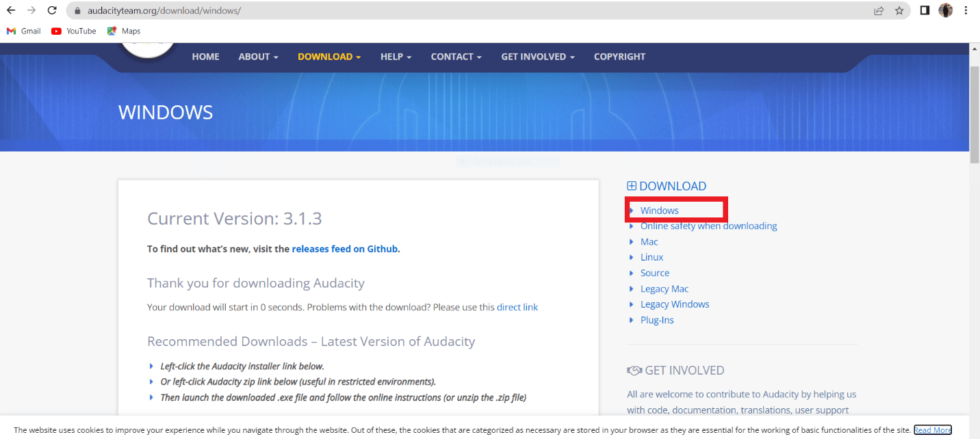Viewport: 980px width, 439px height.
Task: Click the DOWNLOAD sidebar heading
Action: (x=673, y=186)
